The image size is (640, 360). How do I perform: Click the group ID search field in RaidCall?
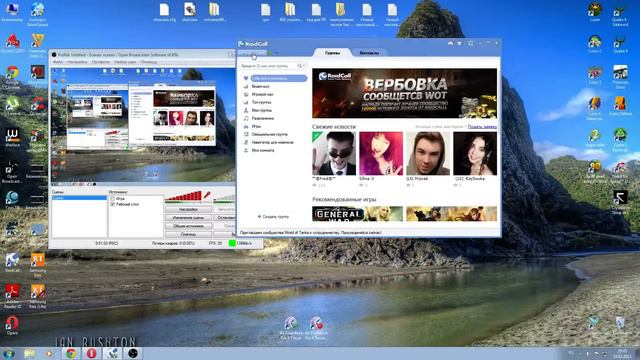268,66
